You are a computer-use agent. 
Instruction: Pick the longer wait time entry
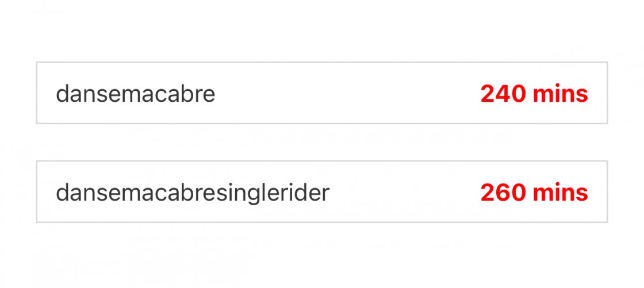(321, 191)
